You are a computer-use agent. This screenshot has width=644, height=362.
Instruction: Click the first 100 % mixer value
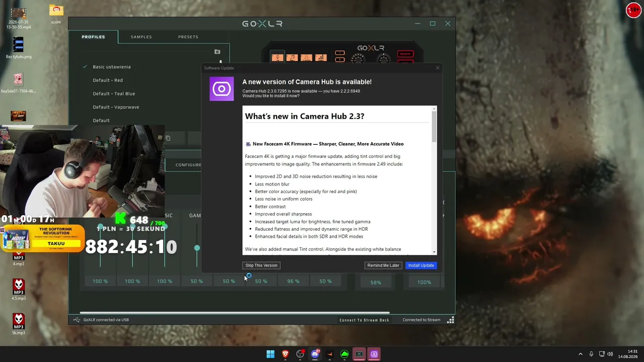pyautogui.click(x=100, y=282)
